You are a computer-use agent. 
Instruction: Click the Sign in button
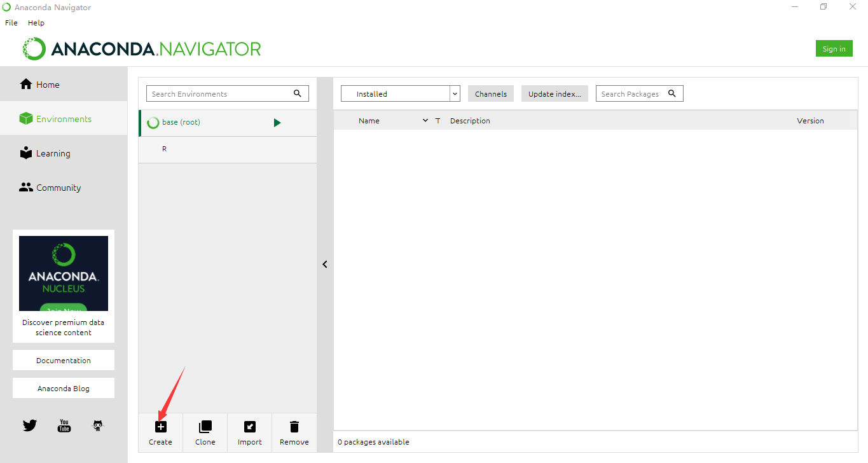[x=834, y=48]
